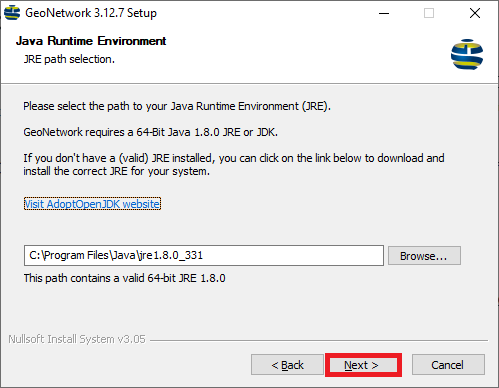Proceed by clicking Next >
499x388 pixels.
[363, 365]
